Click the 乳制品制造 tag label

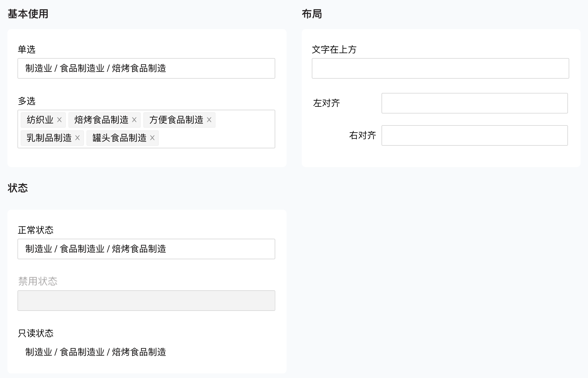(x=49, y=138)
